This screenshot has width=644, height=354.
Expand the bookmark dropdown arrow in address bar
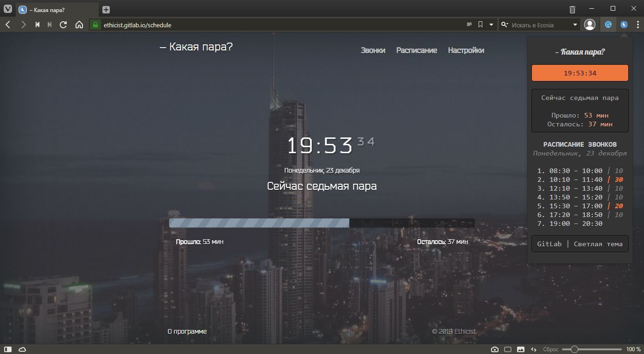492,25
